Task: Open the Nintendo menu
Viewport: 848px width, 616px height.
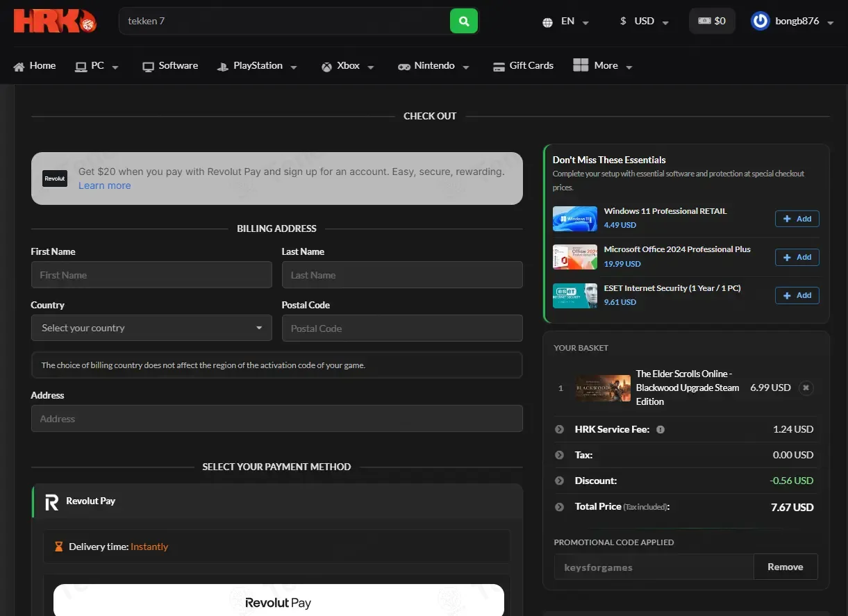Action: click(433, 66)
